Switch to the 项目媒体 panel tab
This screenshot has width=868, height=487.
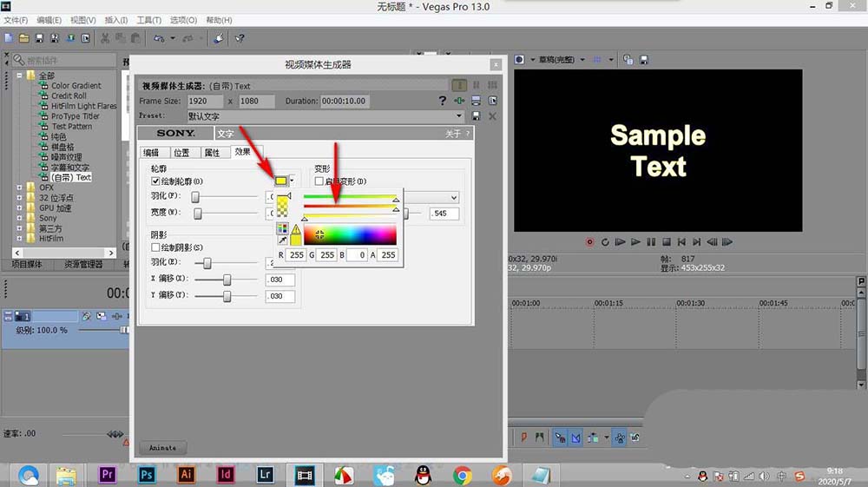[27, 265]
